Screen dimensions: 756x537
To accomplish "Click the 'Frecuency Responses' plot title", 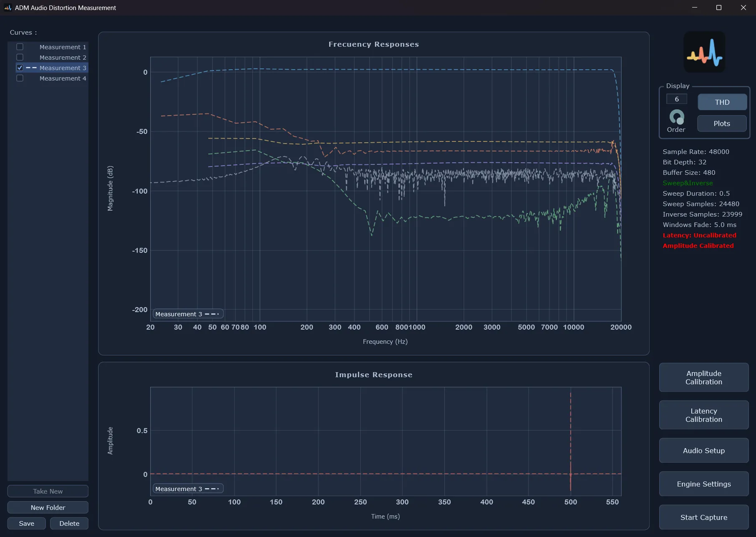I will click(373, 44).
